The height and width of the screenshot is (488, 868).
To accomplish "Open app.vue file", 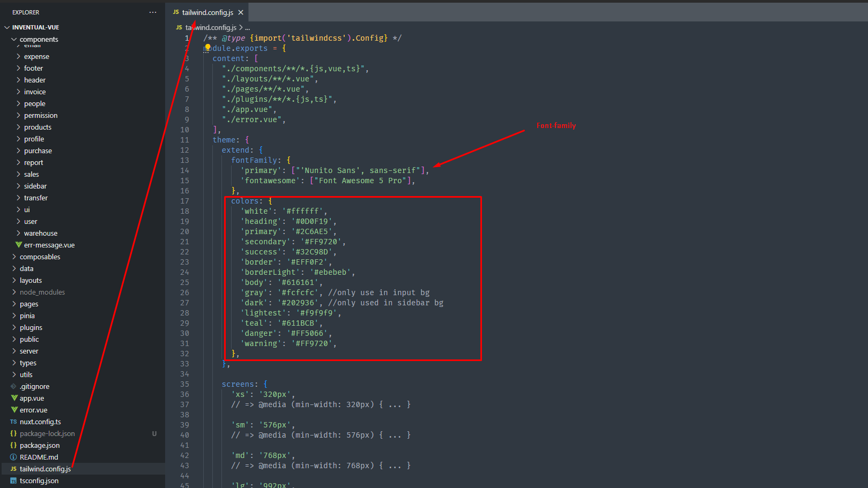I will pos(32,398).
